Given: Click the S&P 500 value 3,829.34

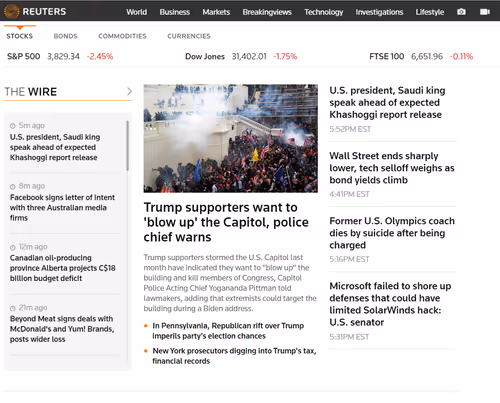Looking at the screenshot, I should pyautogui.click(x=63, y=56).
